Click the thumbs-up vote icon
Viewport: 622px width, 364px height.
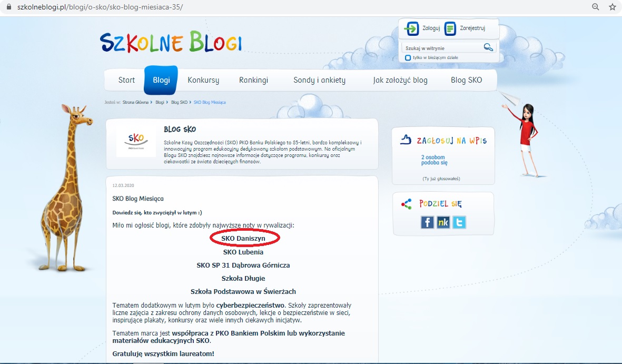pyautogui.click(x=406, y=139)
